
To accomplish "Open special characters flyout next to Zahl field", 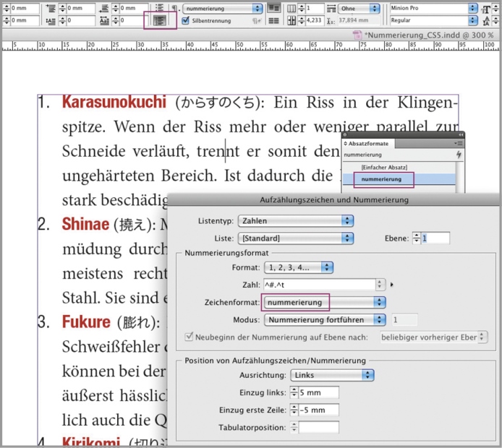I will tap(391, 284).
